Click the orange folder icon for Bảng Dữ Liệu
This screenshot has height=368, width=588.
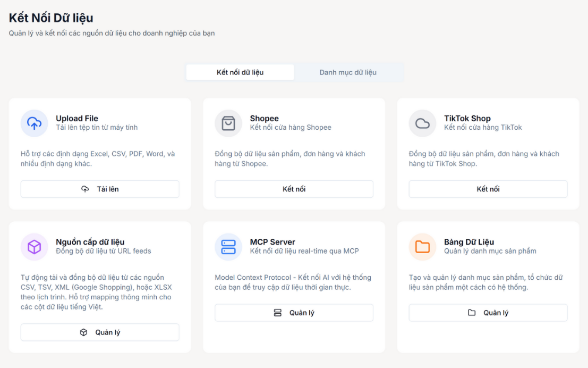point(422,247)
